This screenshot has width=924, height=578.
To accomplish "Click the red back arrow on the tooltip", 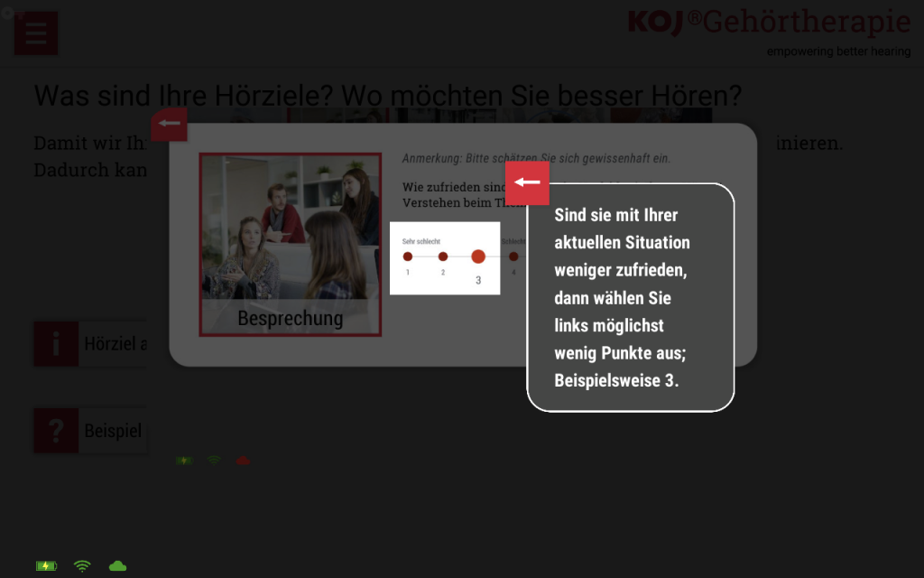I will pyautogui.click(x=527, y=183).
